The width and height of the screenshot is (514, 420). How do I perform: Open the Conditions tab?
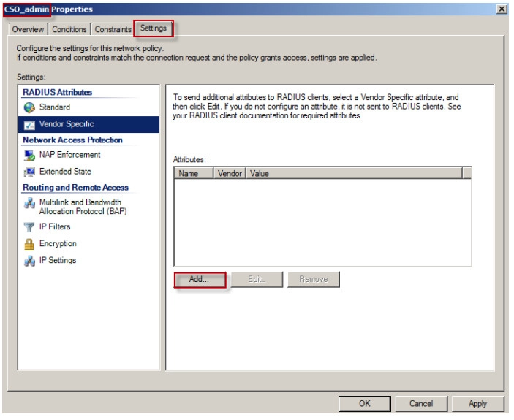click(x=69, y=29)
